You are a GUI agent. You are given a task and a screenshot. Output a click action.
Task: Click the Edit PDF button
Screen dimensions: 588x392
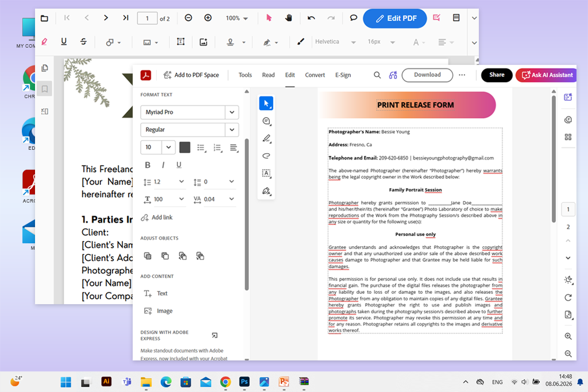coord(395,18)
